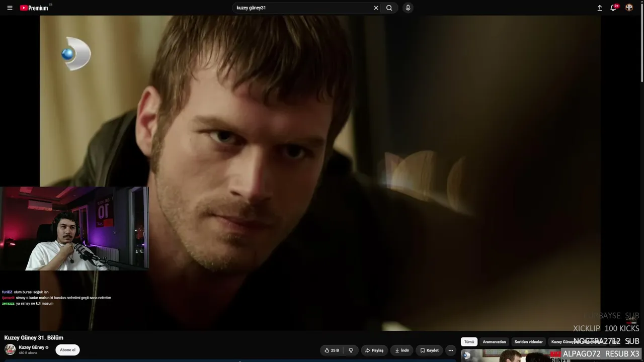Open the hamburger guide menu
This screenshot has height=362, width=644.
(10, 8)
